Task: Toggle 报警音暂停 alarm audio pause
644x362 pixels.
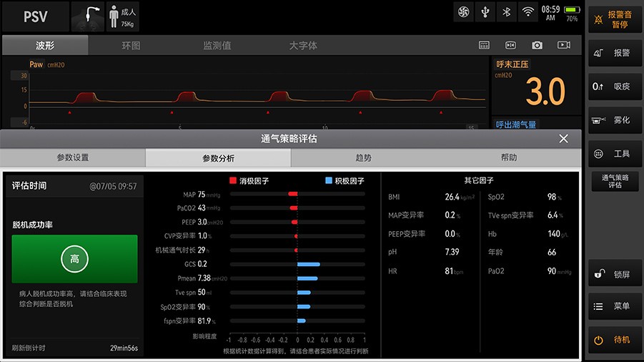Action: 614,18
